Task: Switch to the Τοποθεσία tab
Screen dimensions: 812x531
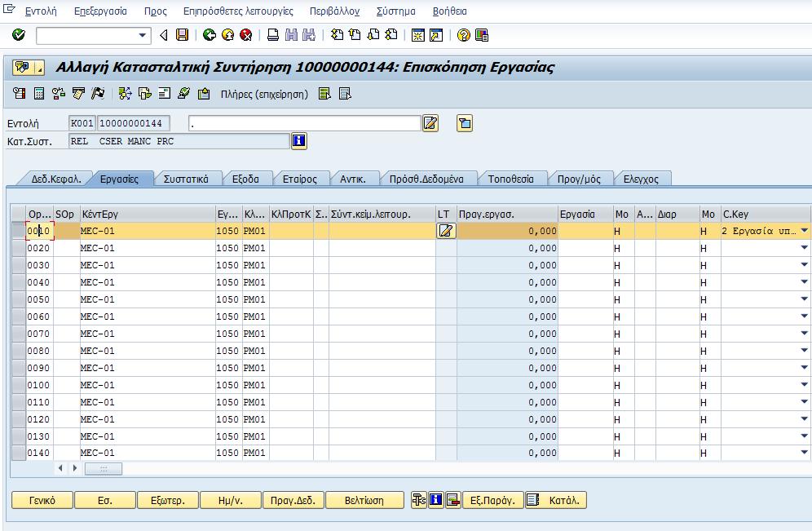Action: pos(510,179)
